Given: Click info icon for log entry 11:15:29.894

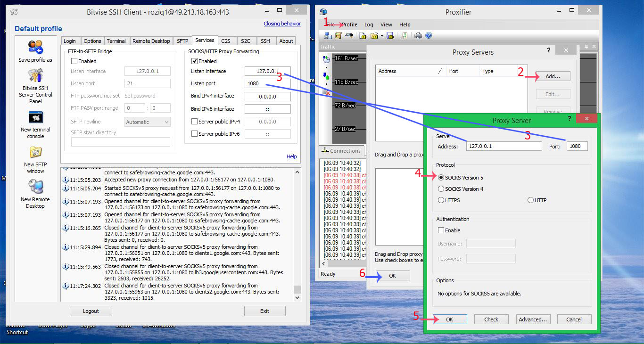Looking at the screenshot, I should pyautogui.click(x=66, y=247).
